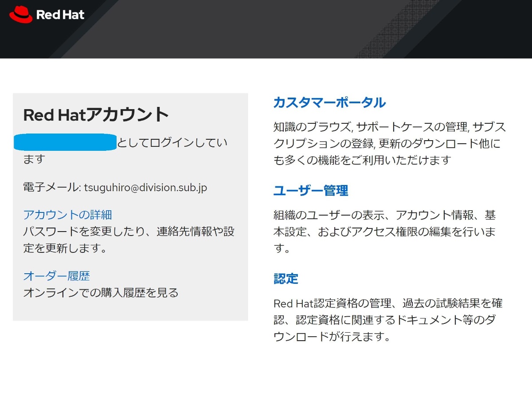Click the email tsuguhiro@division.sub.jp text
532x397 pixels.
coord(145,188)
